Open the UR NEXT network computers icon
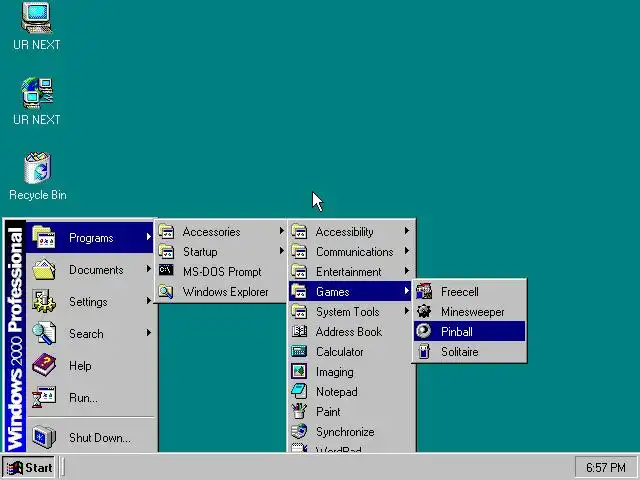Viewport: 640px width, 480px height. (37, 93)
